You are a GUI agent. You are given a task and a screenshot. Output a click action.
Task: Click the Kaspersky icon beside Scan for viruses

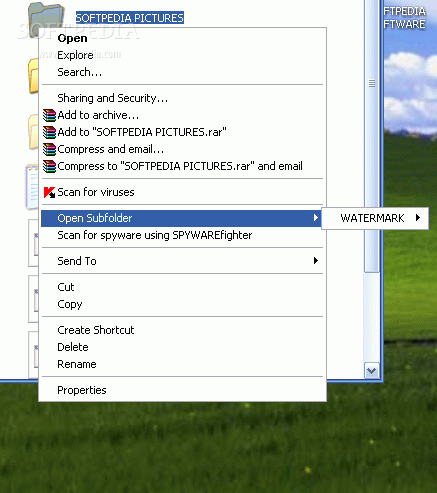[x=49, y=192]
